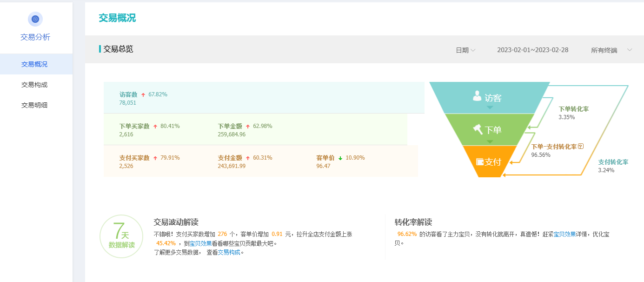Click the 下单买家数 metric 2,616
This screenshot has height=282, width=644.
pyautogui.click(x=126, y=134)
